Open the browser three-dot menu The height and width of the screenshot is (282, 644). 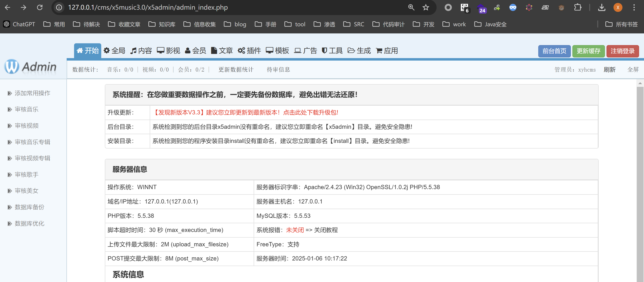pyautogui.click(x=634, y=7)
